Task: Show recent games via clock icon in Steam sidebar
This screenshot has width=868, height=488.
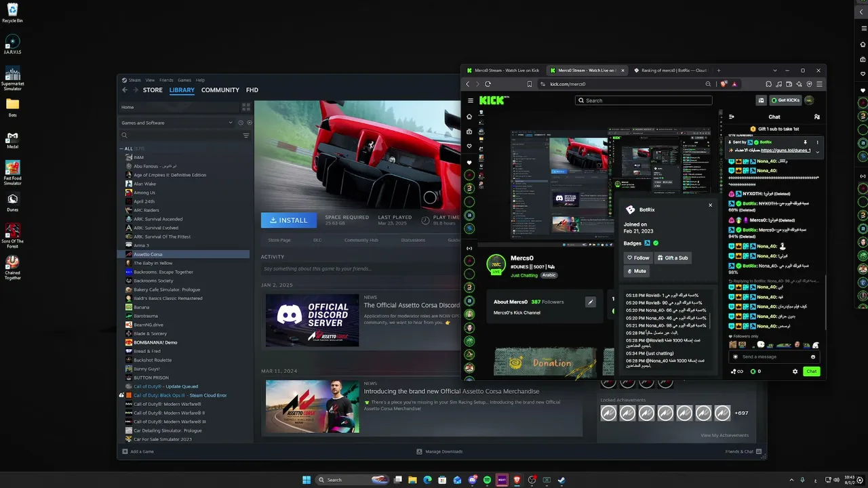Action: 241,123
